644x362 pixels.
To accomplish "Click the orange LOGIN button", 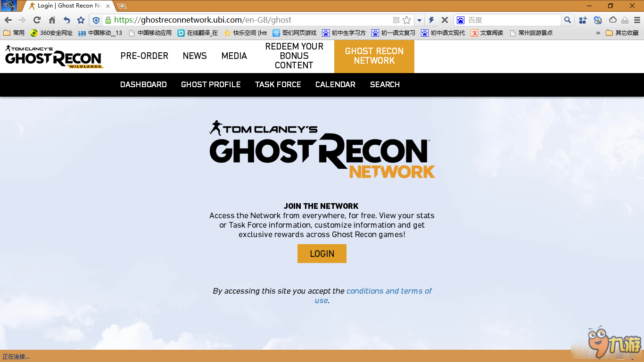I will click(x=322, y=254).
